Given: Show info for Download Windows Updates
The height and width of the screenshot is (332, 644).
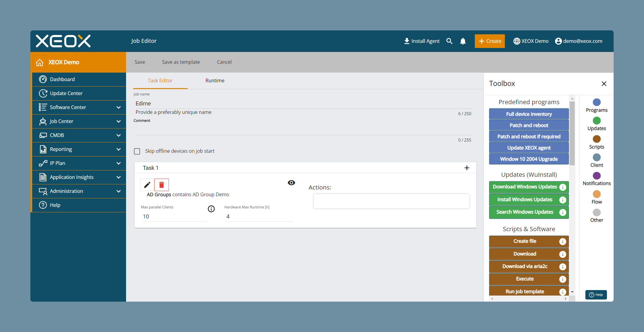Looking at the screenshot, I should coord(563,187).
